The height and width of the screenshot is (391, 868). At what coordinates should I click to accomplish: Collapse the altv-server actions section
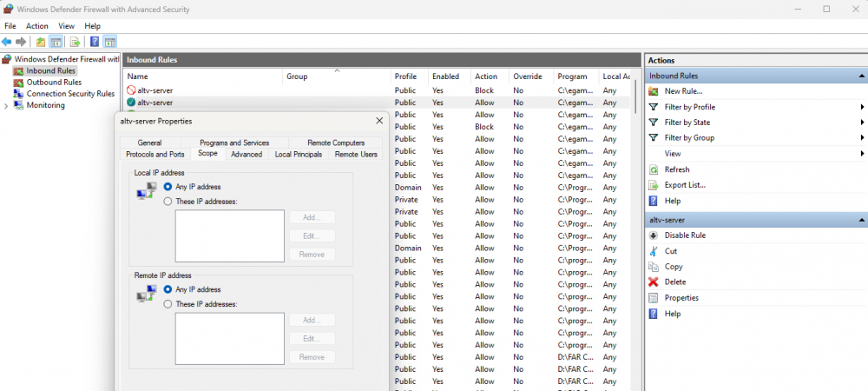[861, 220]
